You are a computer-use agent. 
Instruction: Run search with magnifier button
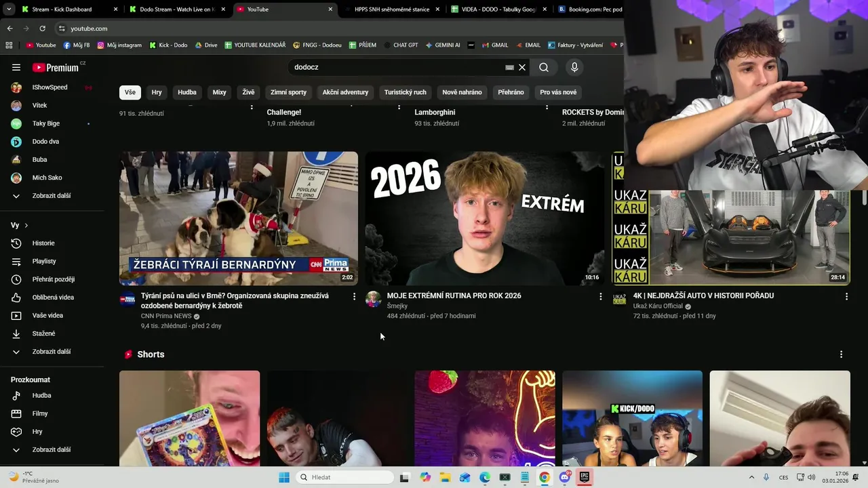pyautogui.click(x=544, y=67)
